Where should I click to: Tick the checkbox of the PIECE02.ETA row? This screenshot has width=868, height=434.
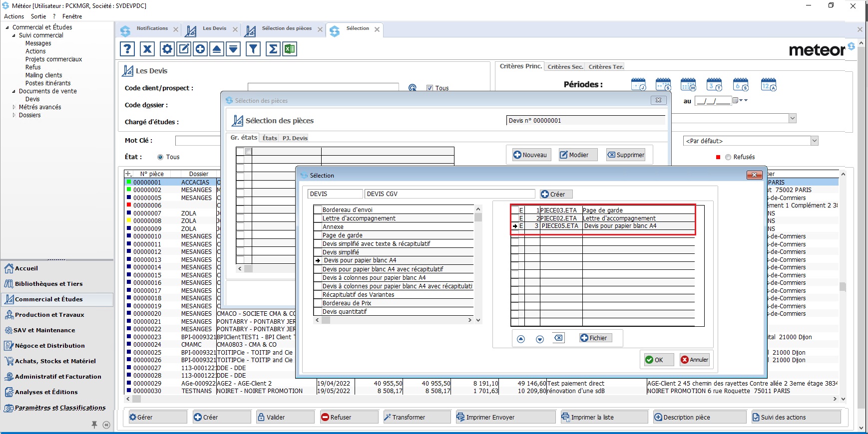[x=515, y=218]
